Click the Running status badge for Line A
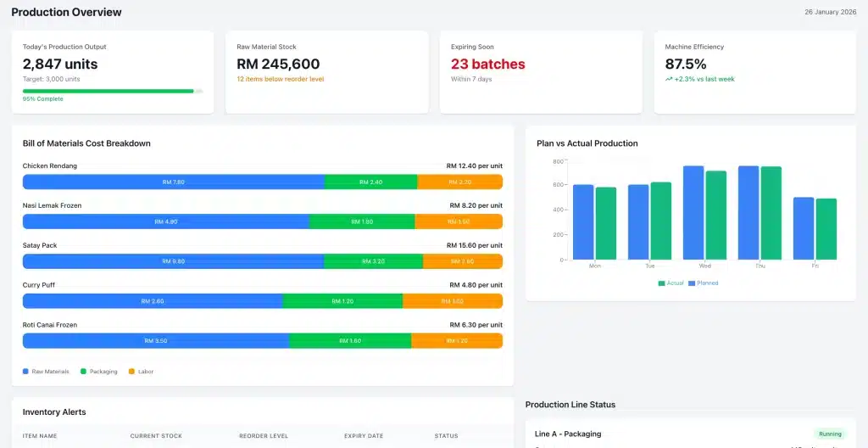 coord(830,434)
